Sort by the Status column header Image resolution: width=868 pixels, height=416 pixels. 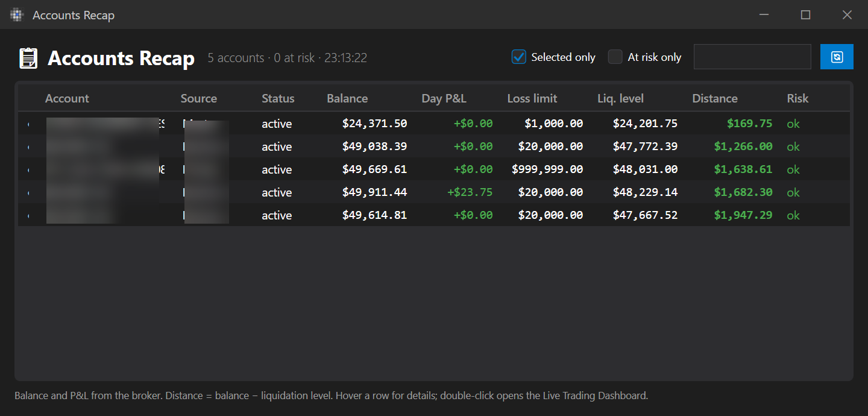pyautogui.click(x=278, y=98)
